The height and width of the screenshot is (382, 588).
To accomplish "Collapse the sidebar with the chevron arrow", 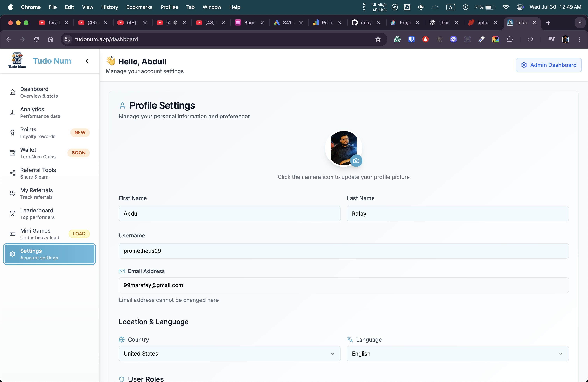I will coord(87,61).
